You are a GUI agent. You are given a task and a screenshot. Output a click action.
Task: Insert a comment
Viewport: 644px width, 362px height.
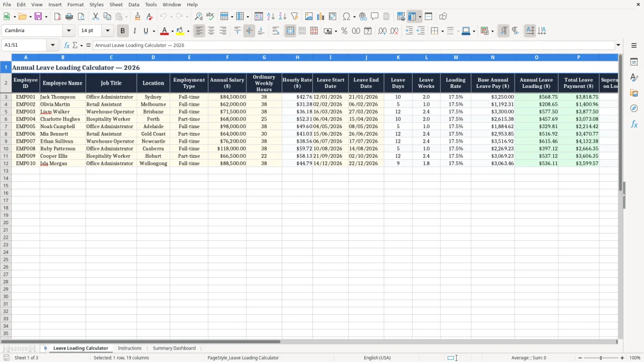pos(375,17)
